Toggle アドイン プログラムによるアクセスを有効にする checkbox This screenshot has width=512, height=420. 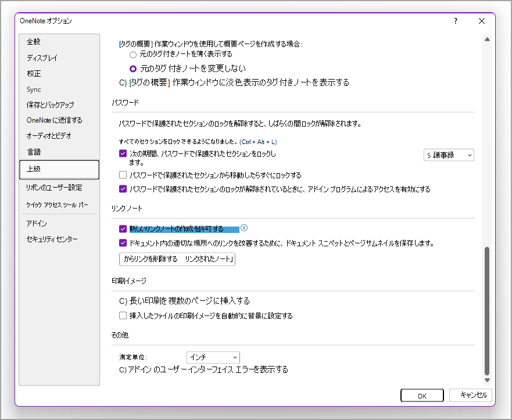(x=123, y=189)
